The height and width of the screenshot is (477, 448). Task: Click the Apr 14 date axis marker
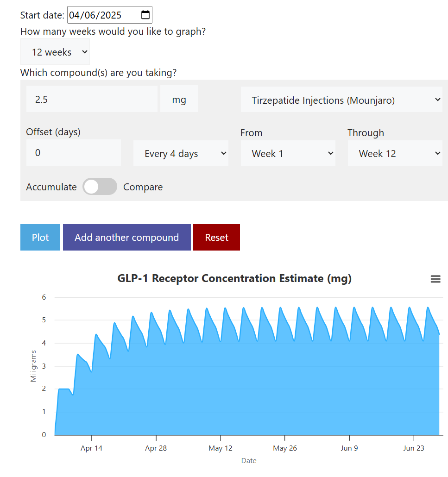(x=91, y=448)
